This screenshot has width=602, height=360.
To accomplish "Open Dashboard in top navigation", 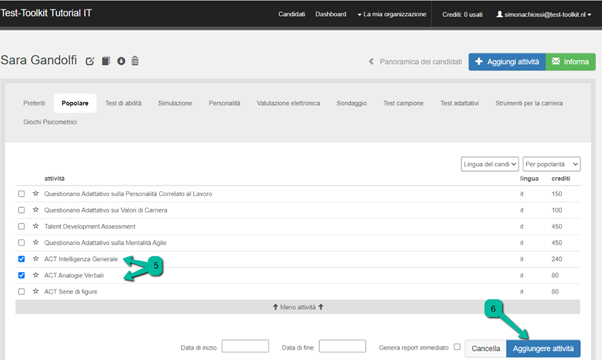I will [331, 14].
